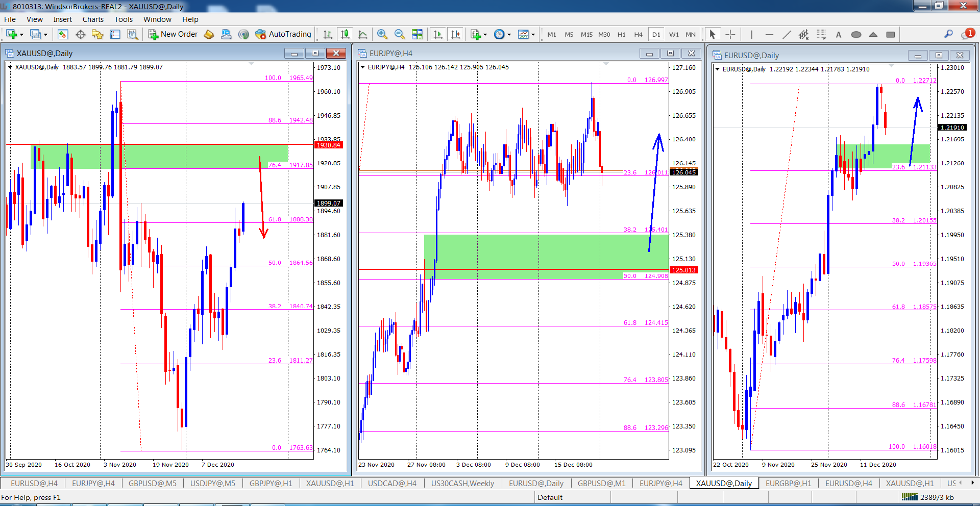Switch to the US30CASH,Weekly tab
The width and height of the screenshot is (980, 506).
462,483
